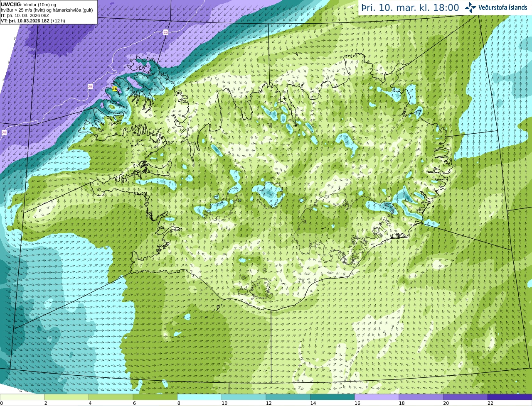This screenshot has height=406, width=532.
Task: Click the 25 contour label on the map's left edge
Action: (x=4, y=132)
